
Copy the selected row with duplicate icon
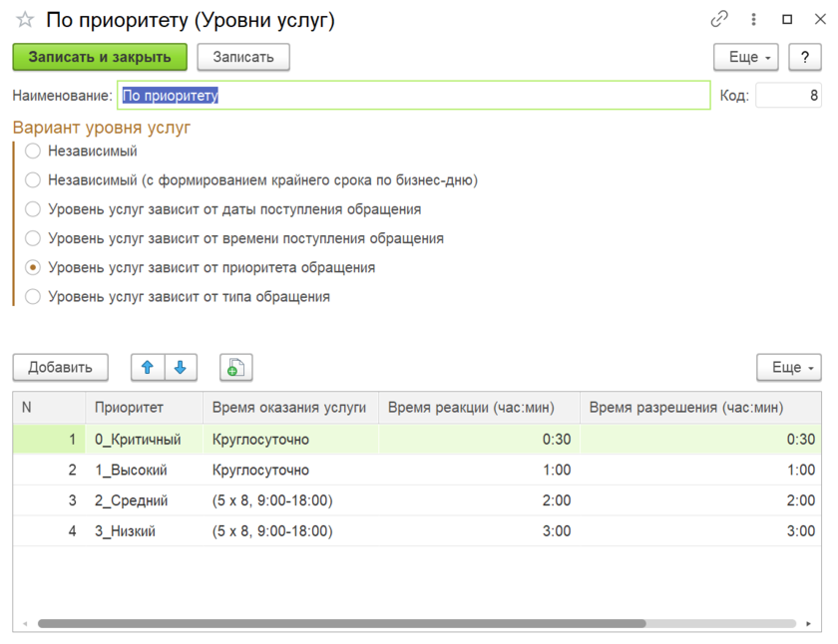click(235, 368)
